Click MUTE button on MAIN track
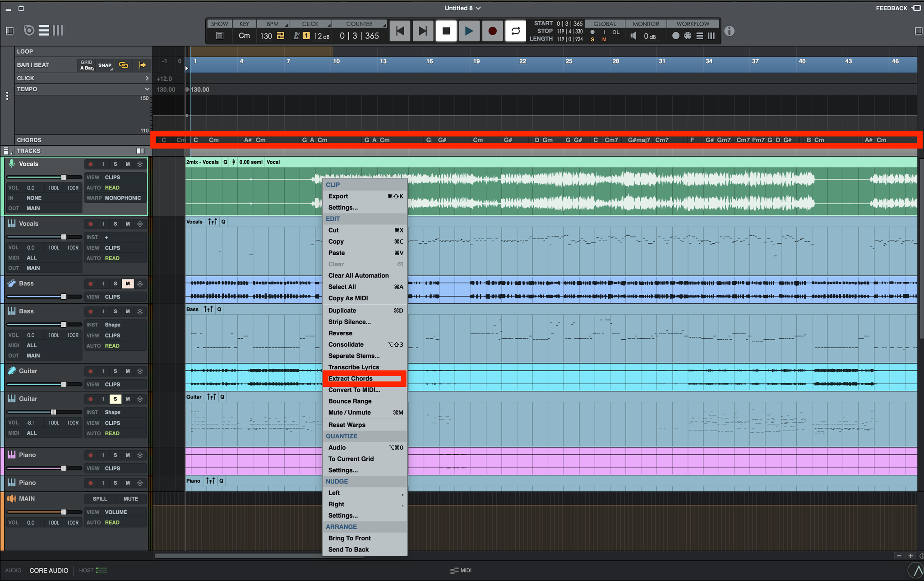The image size is (924, 581). tap(131, 499)
